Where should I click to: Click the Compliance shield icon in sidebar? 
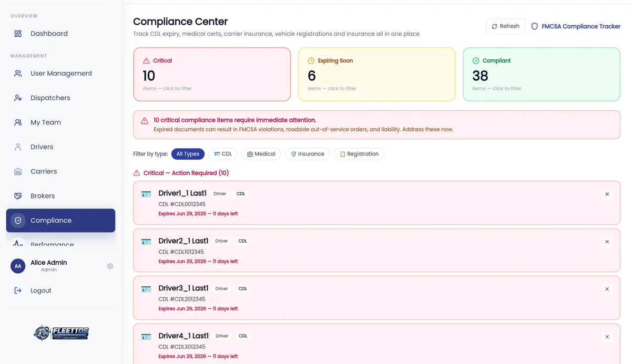[x=18, y=221]
